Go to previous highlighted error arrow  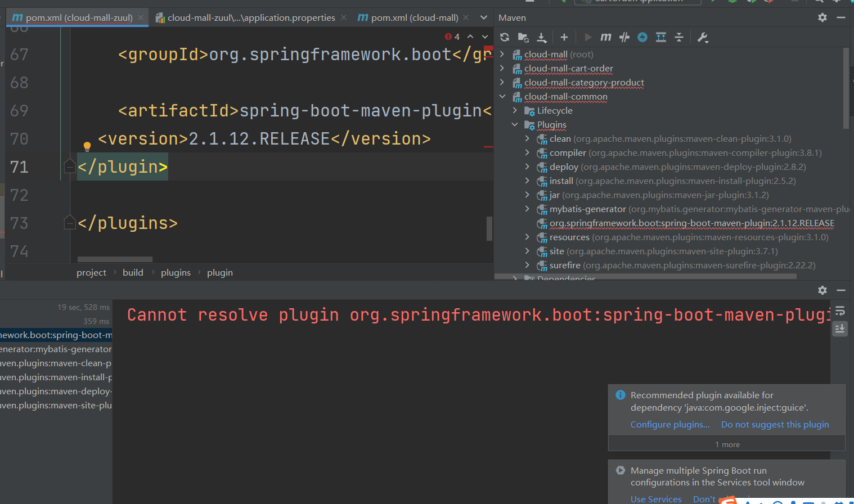pyautogui.click(x=470, y=37)
